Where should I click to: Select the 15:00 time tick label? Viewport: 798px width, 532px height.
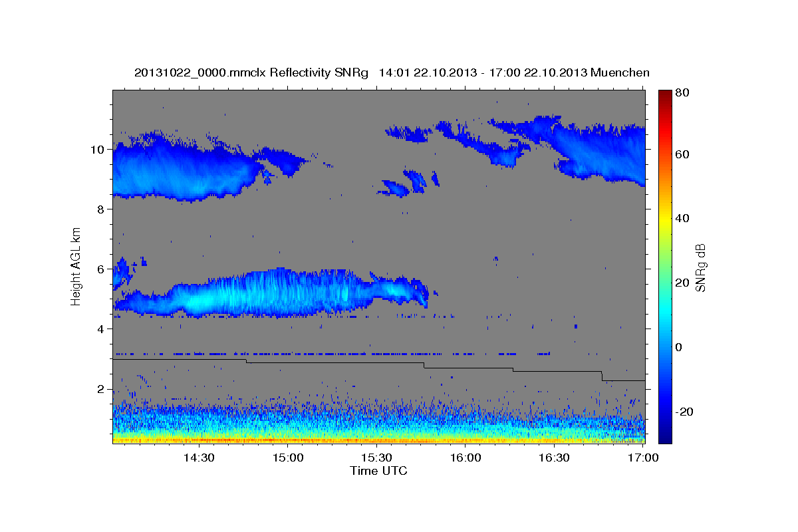point(287,458)
